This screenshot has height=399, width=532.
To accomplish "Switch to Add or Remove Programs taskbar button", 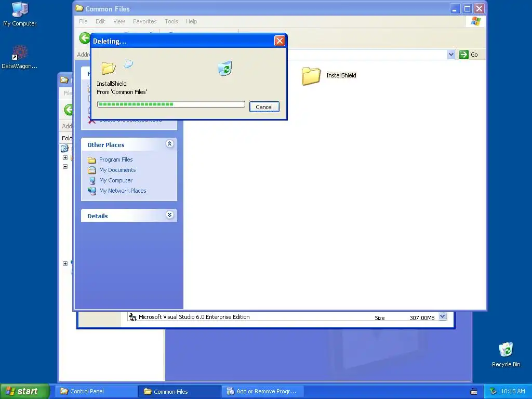I will [262, 391].
